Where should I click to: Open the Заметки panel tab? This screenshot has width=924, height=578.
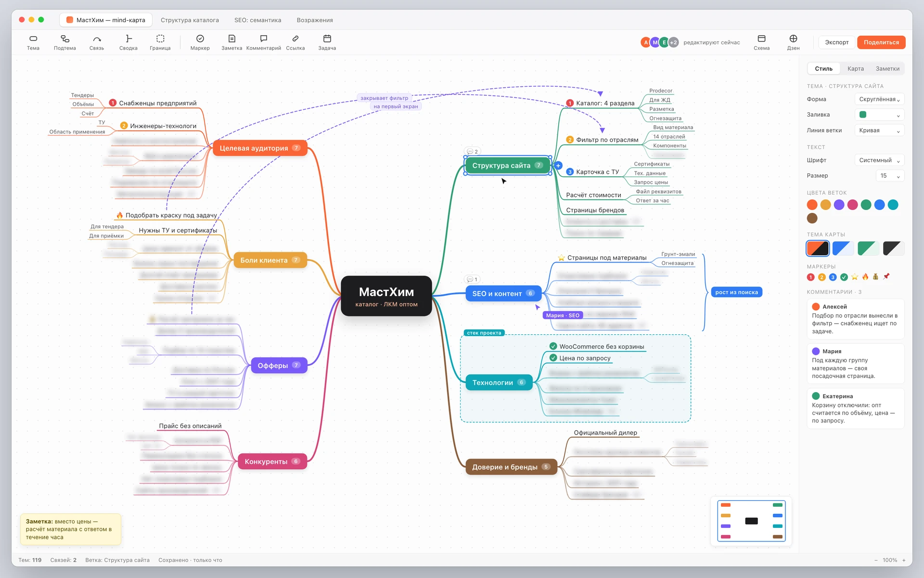point(887,69)
